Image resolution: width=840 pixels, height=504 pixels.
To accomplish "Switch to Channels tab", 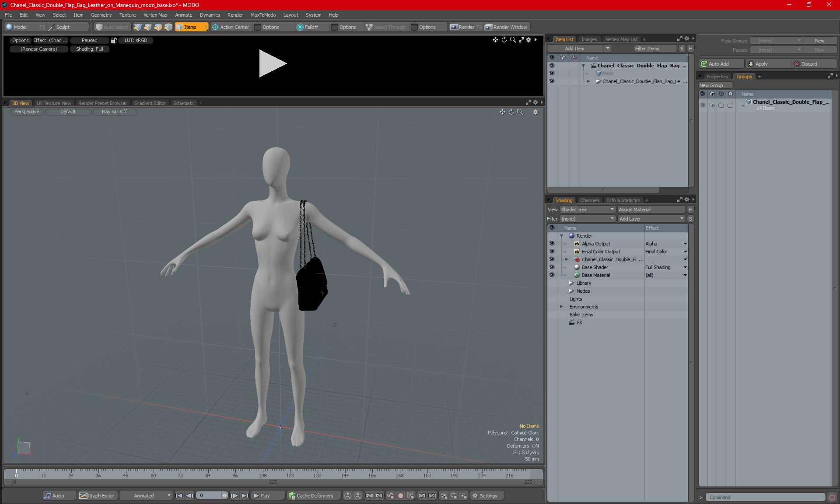I will [589, 200].
